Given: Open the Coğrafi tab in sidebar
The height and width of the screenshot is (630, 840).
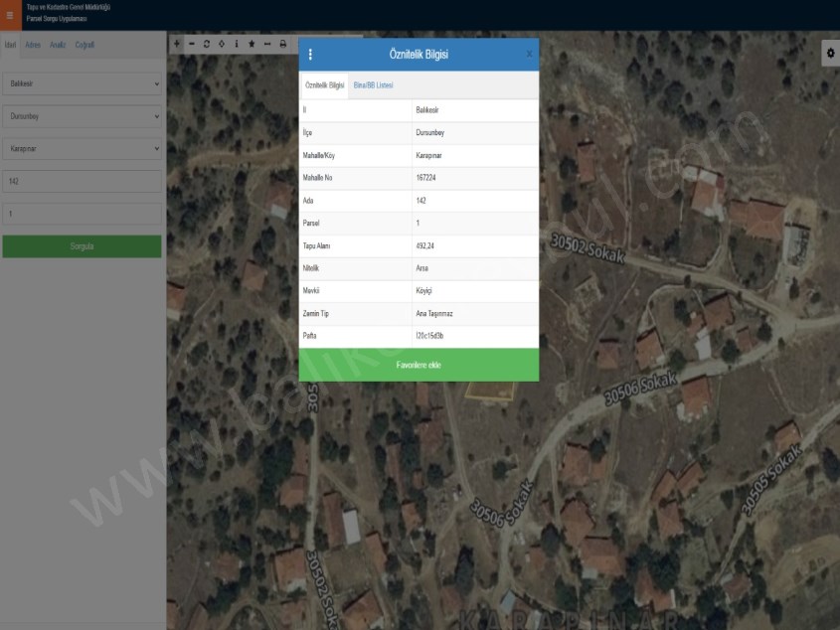Looking at the screenshot, I should [x=84, y=45].
